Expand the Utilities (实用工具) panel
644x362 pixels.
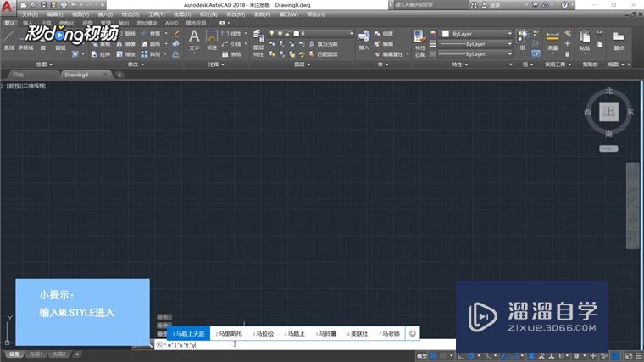click(558, 64)
